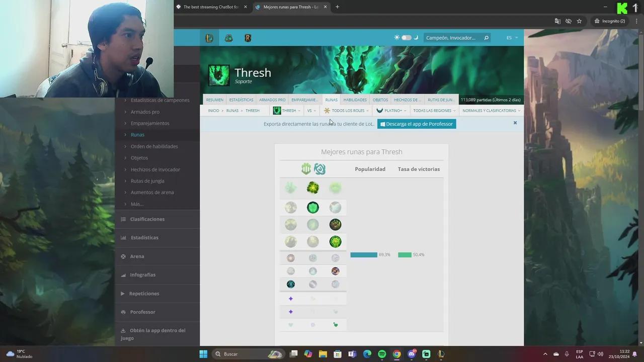
Task: Click the Porofessor printer icon in the sidebar
Action: [x=123, y=312]
